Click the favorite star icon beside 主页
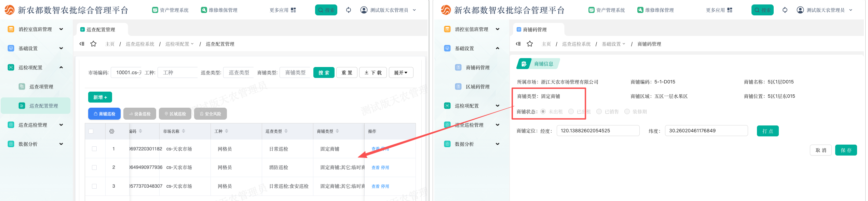The width and height of the screenshot is (868, 201). pyautogui.click(x=93, y=44)
